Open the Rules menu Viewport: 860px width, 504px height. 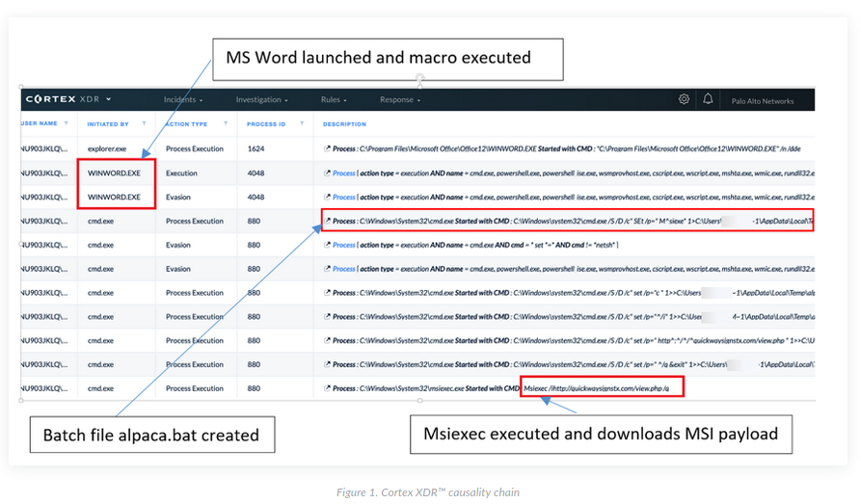point(334,99)
